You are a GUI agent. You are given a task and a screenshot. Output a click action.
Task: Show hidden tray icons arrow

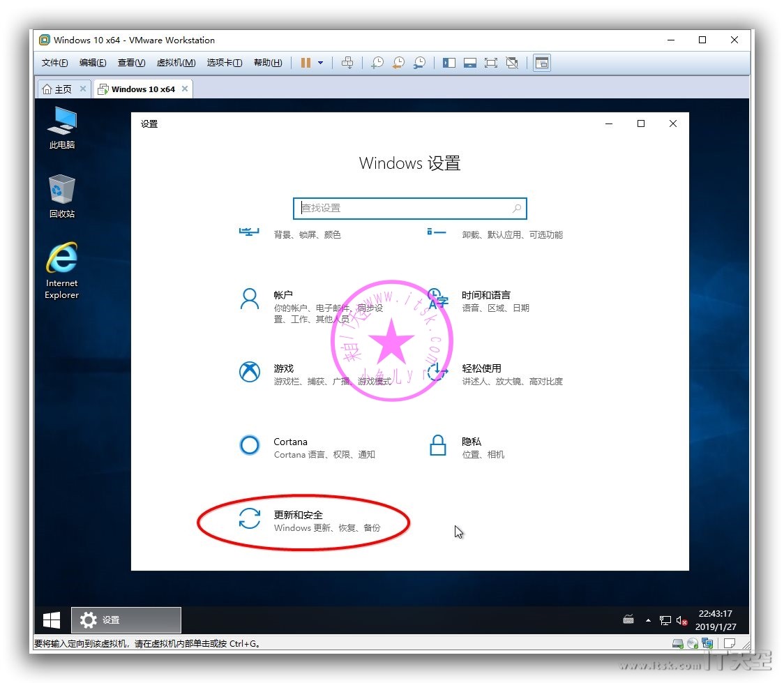[649, 620]
